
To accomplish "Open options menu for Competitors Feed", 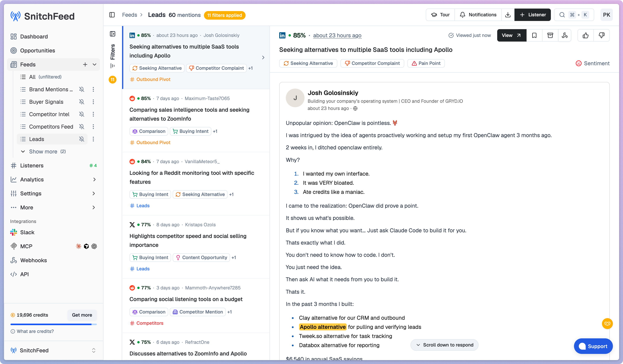I will coord(93,127).
